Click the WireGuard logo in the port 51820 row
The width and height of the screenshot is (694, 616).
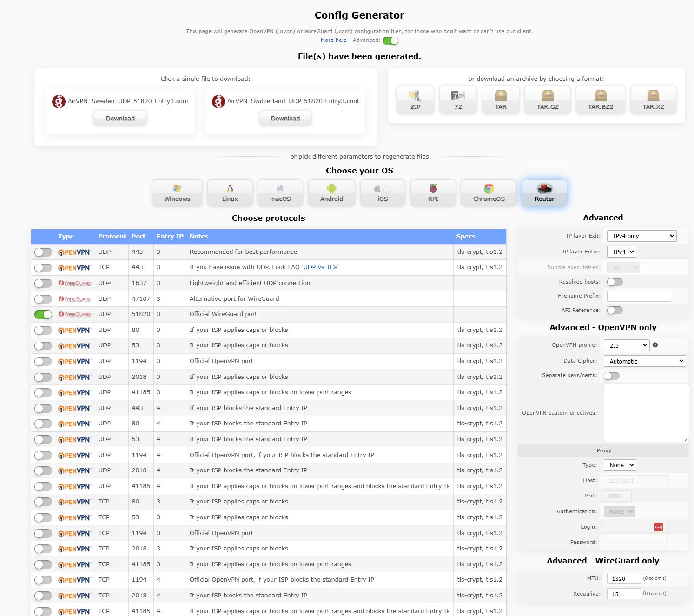click(x=75, y=314)
